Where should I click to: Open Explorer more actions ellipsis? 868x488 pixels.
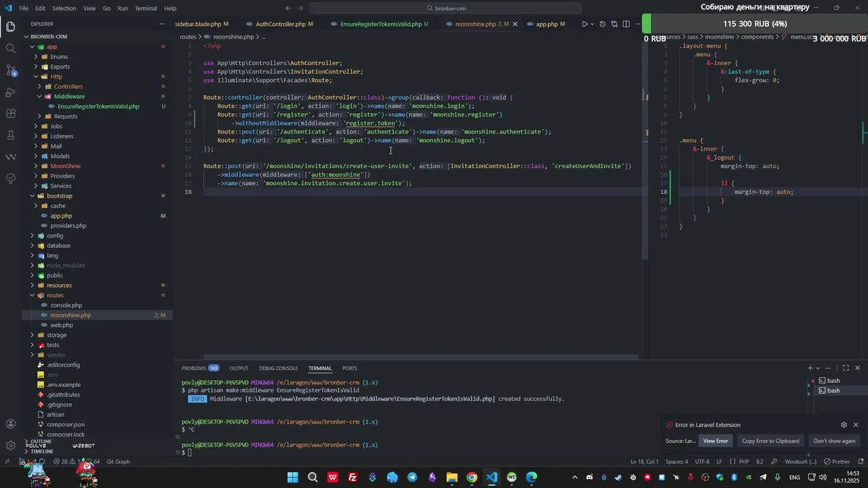pyautogui.click(x=162, y=24)
